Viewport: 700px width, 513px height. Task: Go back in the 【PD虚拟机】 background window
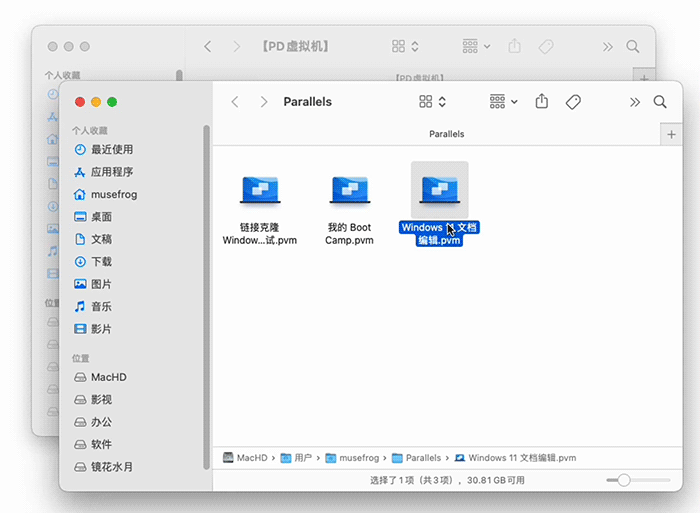point(208,46)
